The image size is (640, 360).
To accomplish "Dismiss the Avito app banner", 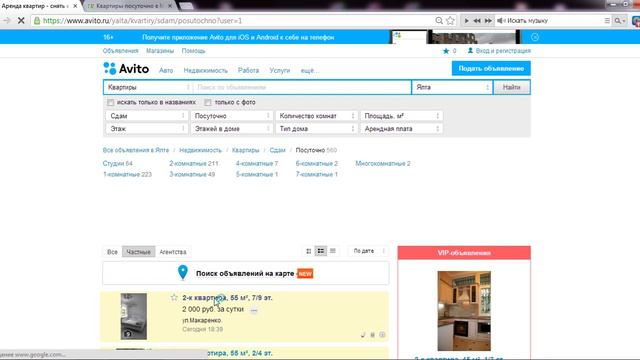I will click(535, 37).
